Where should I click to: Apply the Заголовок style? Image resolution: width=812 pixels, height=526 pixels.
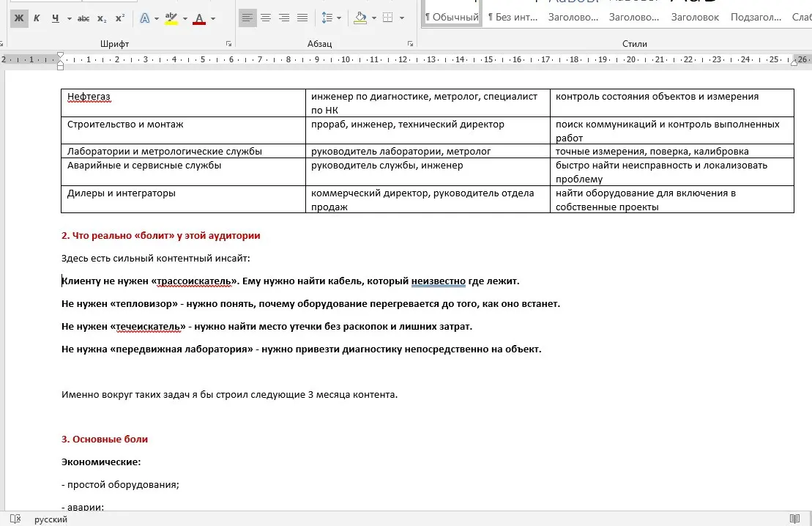[x=695, y=17]
